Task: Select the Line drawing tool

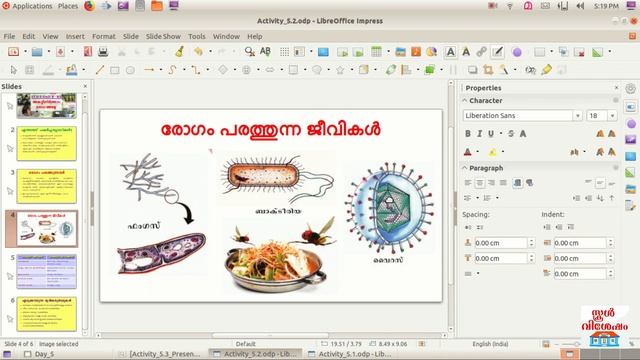Action: 100,70
